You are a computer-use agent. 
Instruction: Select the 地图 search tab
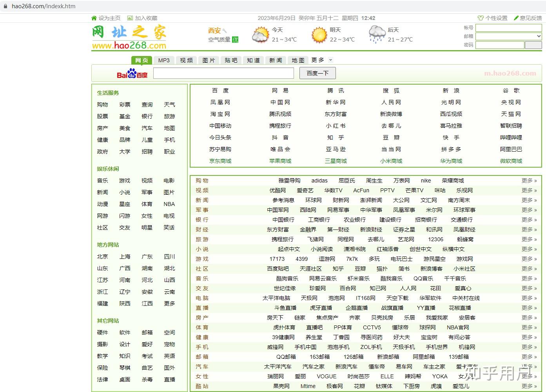coord(298,60)
